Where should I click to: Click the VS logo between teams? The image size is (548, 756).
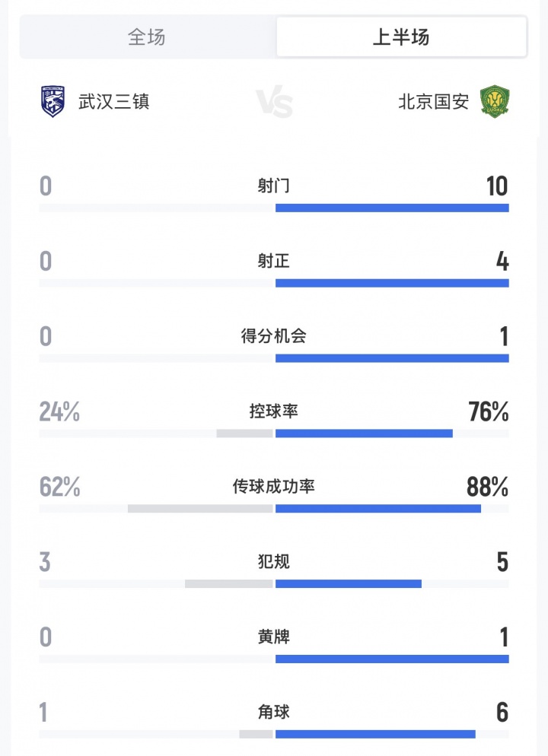[x=274, y=102]
